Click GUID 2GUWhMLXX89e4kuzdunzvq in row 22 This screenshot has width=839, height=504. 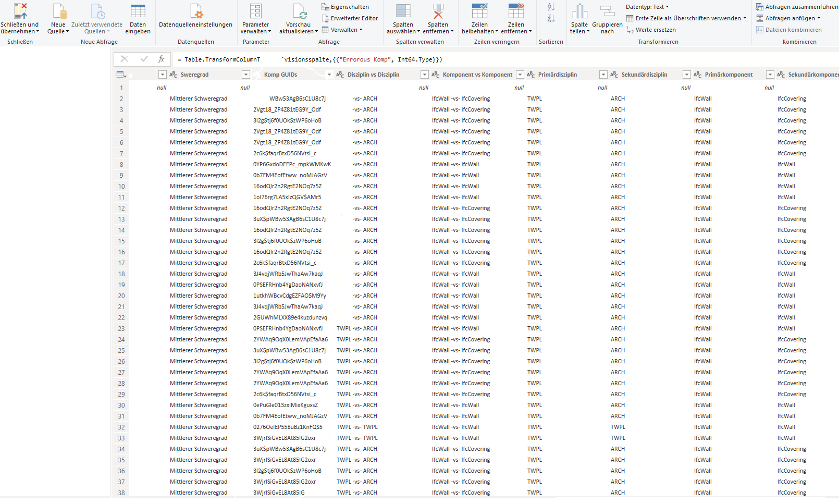pyautogui.click(x=290, y=317)
